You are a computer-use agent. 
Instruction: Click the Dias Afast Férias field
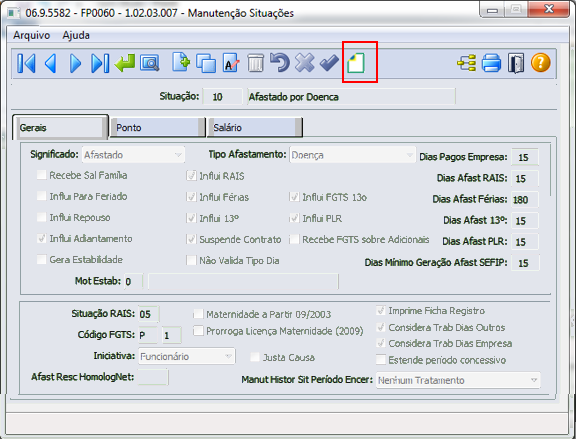pyautogui.click(x=525, y=199)
